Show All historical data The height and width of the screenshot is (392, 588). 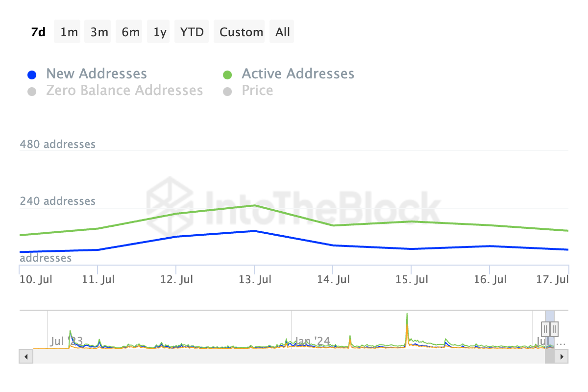coord(283,32)
